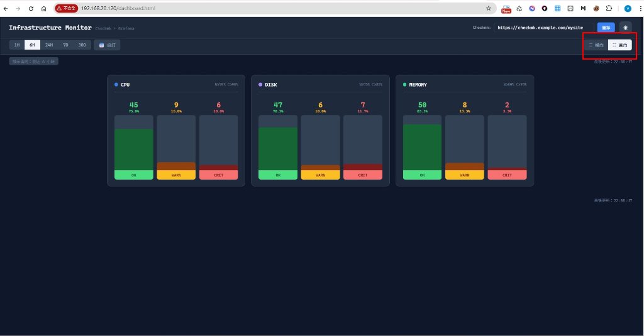Click the Infrastructure Monitor title
The width and height of the screenshot is (644, 336).
[x=50, y=28]
